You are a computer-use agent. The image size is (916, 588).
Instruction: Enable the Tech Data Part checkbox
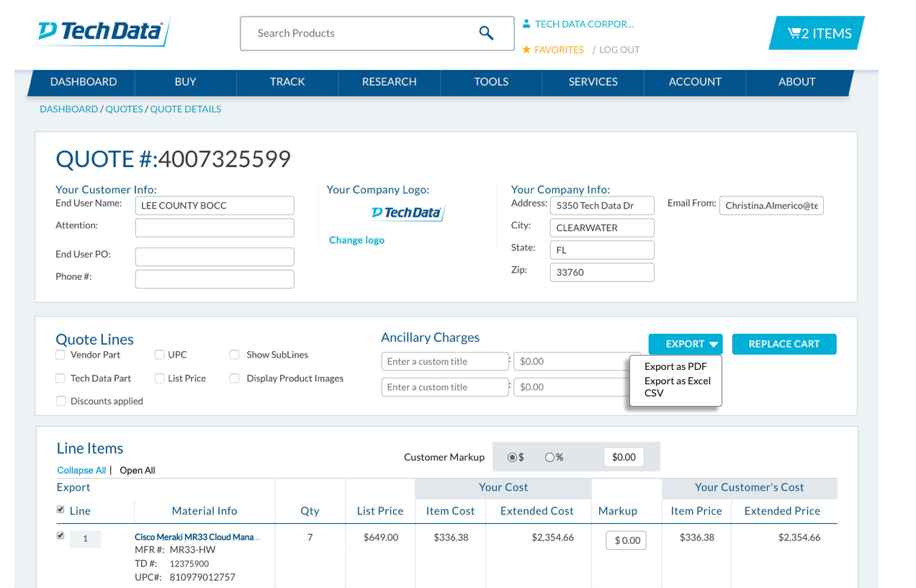60,379
